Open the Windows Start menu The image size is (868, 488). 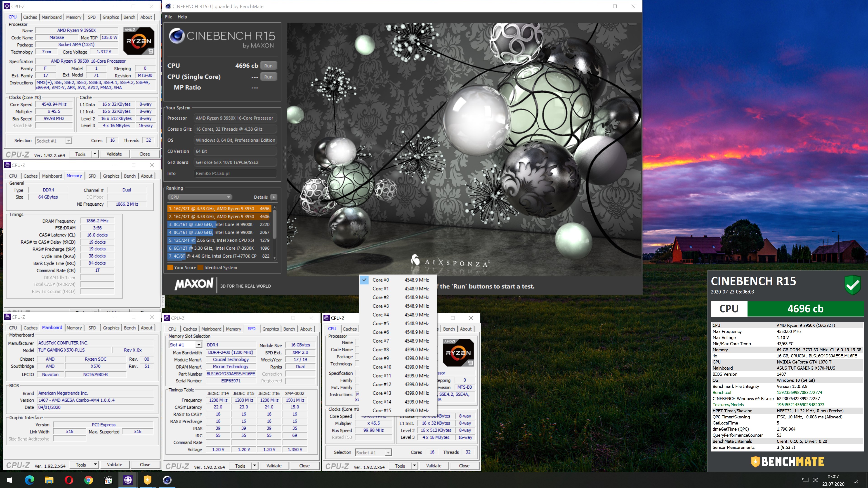click(9, 480)
